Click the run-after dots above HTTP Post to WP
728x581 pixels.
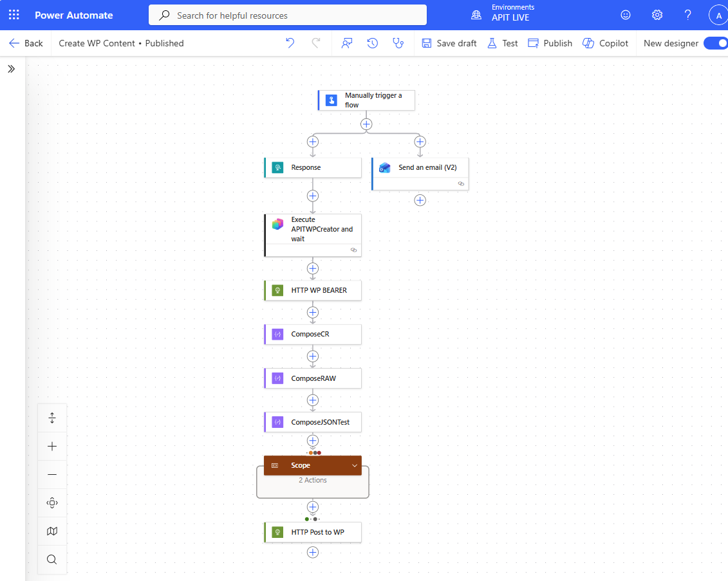tap(312, 519)
